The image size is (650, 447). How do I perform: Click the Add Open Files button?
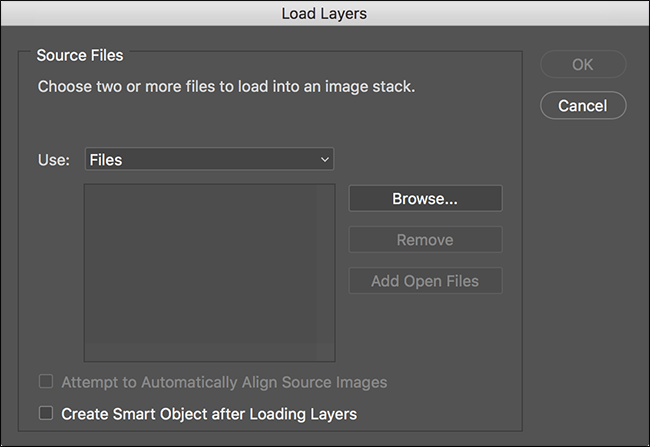coord(425,281)
